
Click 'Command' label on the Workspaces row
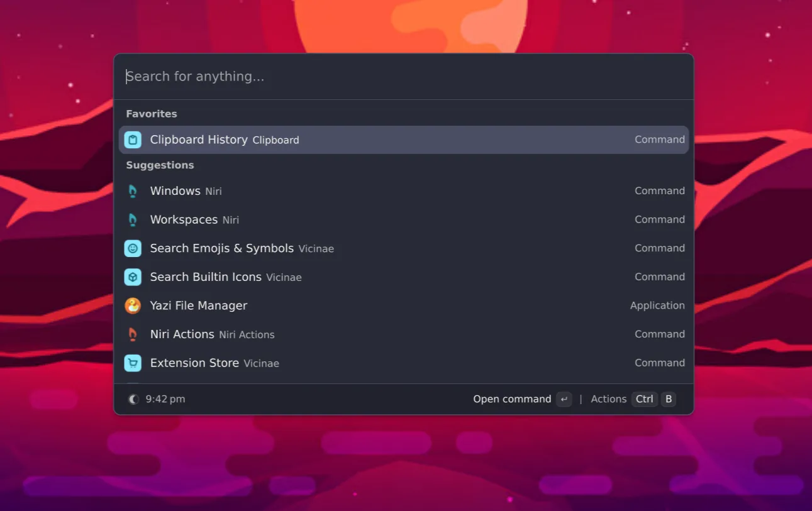tap(660, 219)
